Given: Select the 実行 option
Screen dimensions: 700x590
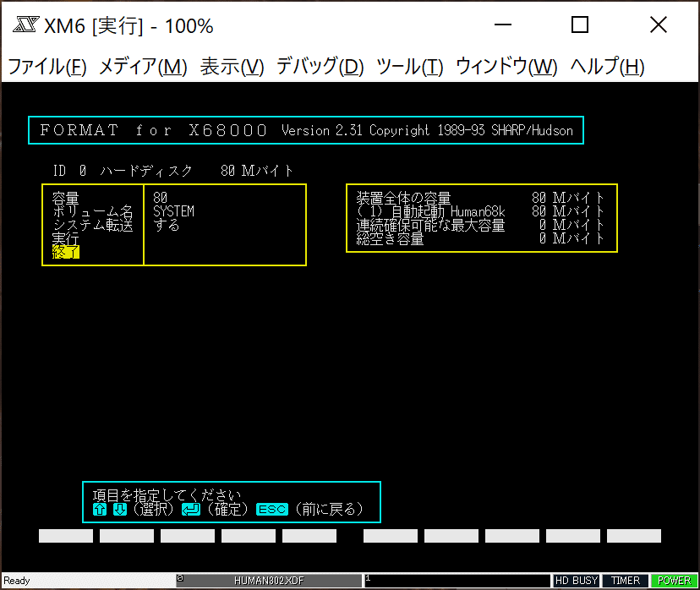Looking at the screenshot, I should tap(66, 238).
